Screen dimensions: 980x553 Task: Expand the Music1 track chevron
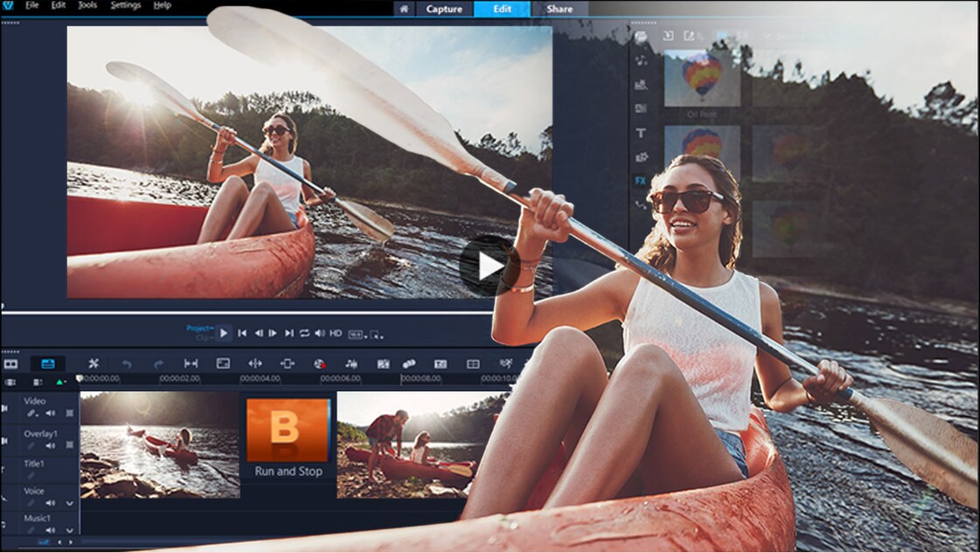click(69, 530)
